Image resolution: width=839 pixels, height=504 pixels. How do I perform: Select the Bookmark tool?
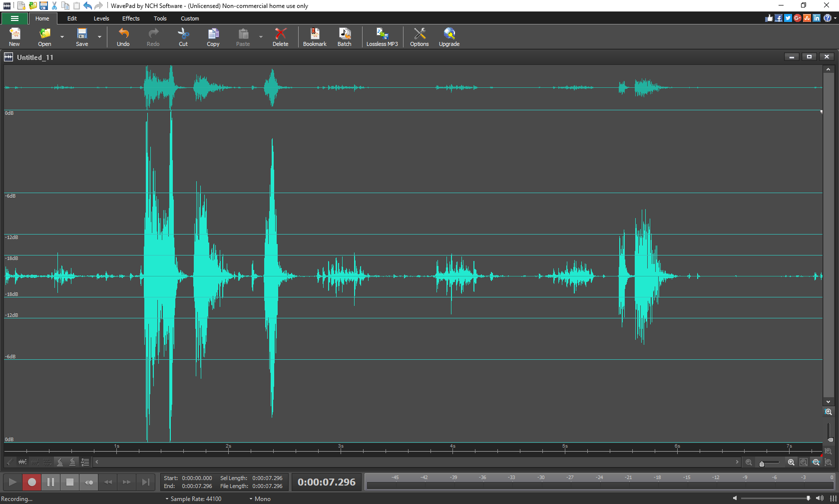coord(315,36)
